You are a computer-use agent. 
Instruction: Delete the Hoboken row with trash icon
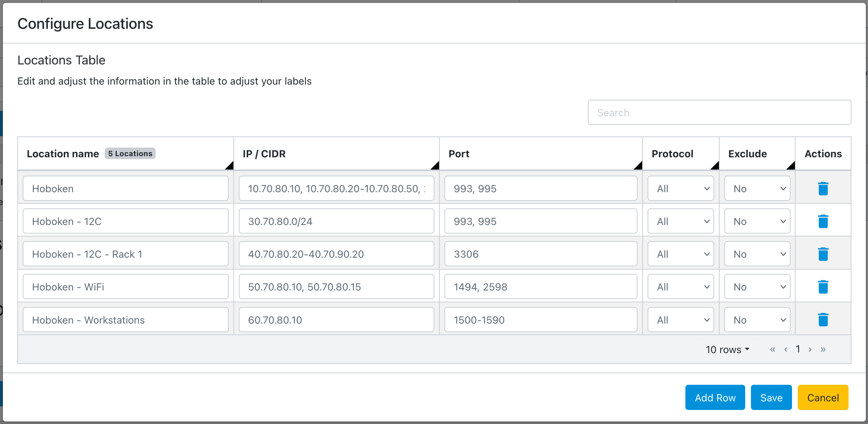click(823, 189)
